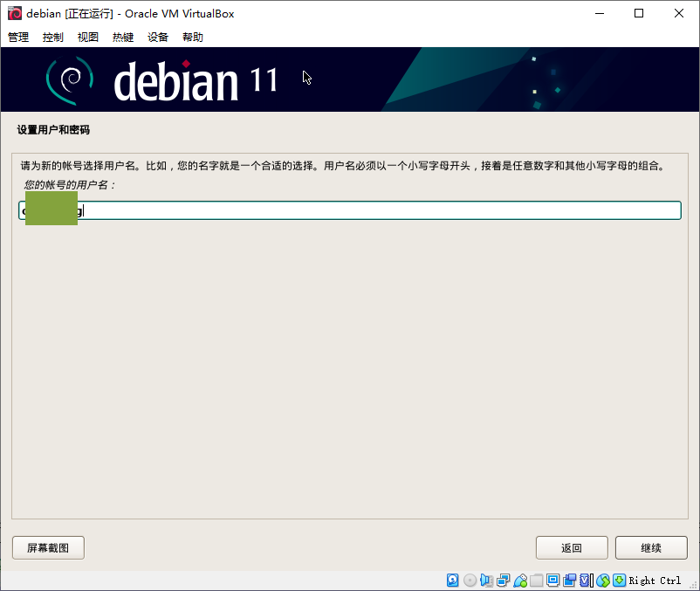Viewport: 700px width, 591px height.
Task: Open the 视图 menu
Action: (x=88, y=37)
